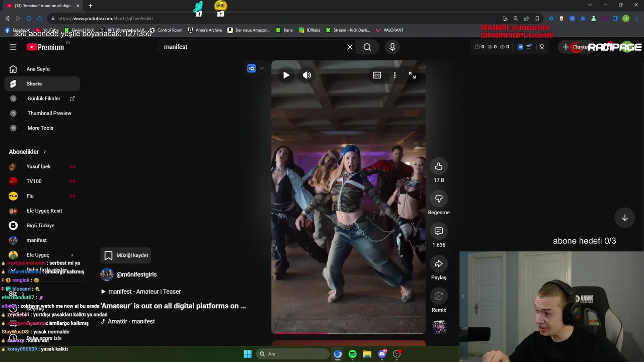Share the Short via Paylaş icon
The height and width of the screenshot is (362, 644).
[x=439, y=263]
